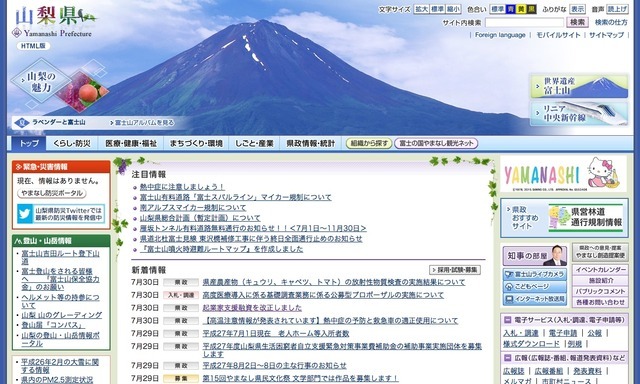Click the 検索 search button
The width and height of the screenshot is (640, 384).
pos(578,22)
